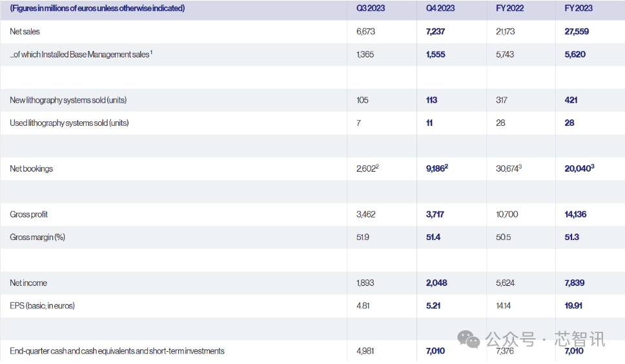Click the net bookings value 20,040

[x=579, y=168]
